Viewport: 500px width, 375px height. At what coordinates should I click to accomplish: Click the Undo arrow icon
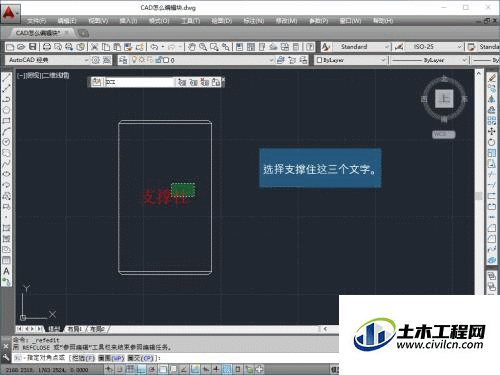point(154,47)
